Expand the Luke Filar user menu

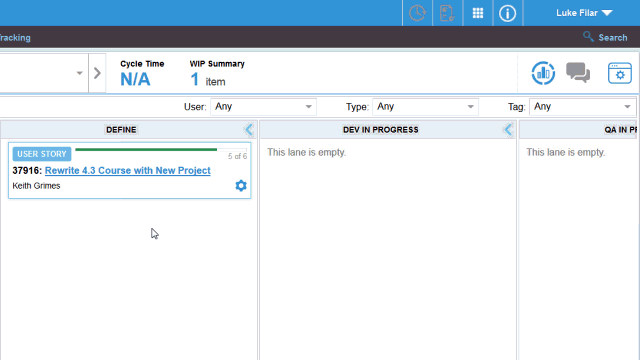[x=584, y=13]
